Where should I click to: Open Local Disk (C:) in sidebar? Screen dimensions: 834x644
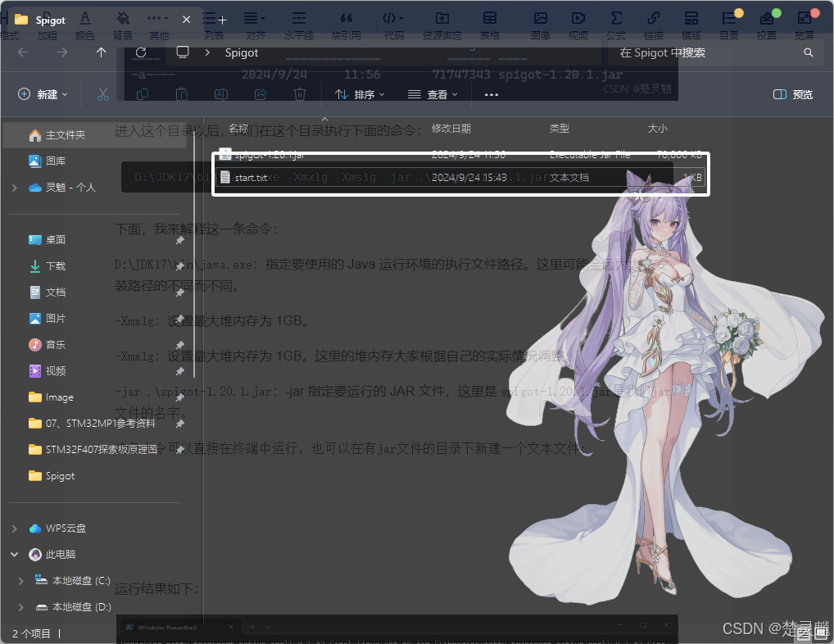pyautogui.click(x=72, y=580)
